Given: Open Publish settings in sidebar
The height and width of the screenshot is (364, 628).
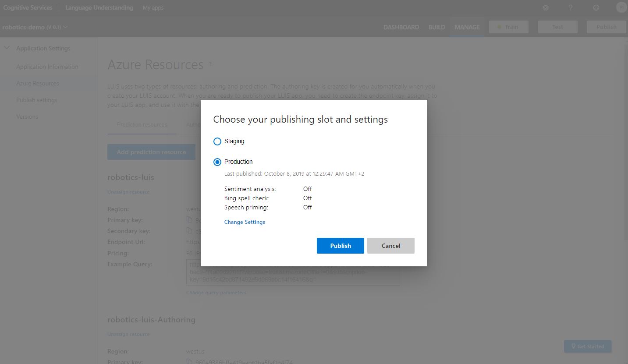Looking at the screenshot, I should tap(37, 100).
